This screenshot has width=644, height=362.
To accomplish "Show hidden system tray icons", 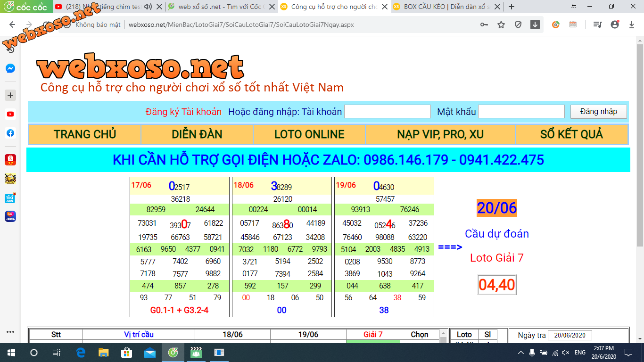I will tap(521, 353).
